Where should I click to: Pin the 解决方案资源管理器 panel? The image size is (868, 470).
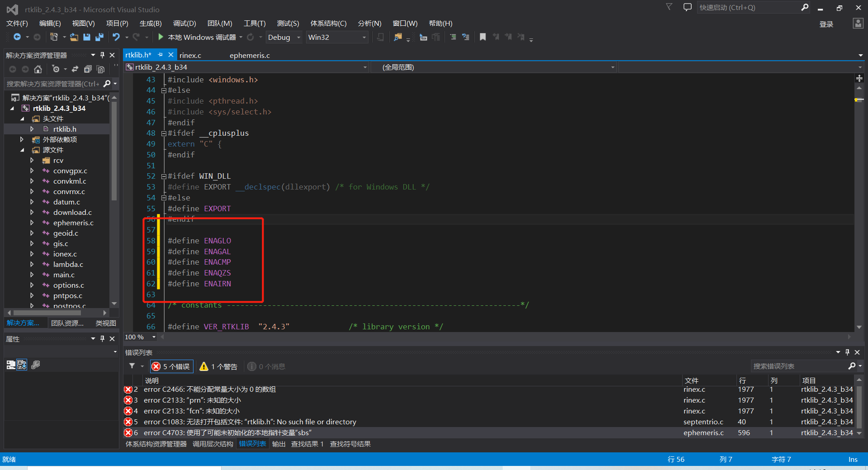coord(102,55)
